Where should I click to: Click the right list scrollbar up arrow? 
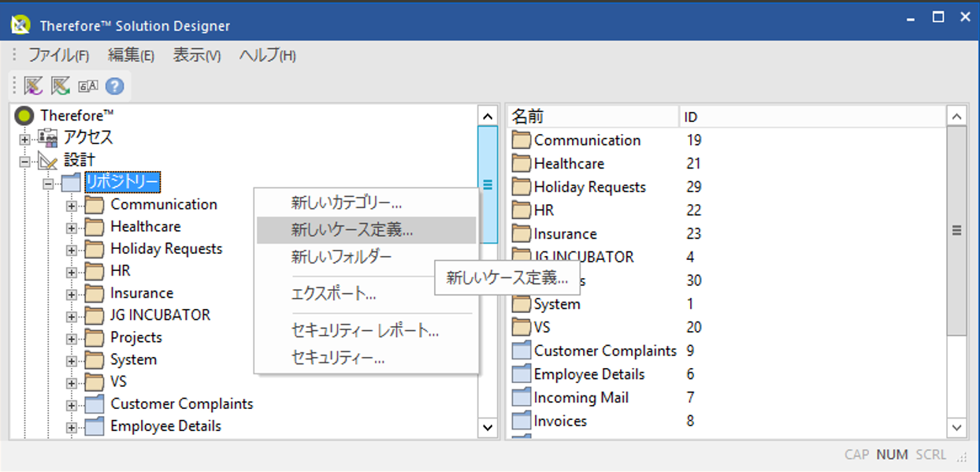point(956,117)
